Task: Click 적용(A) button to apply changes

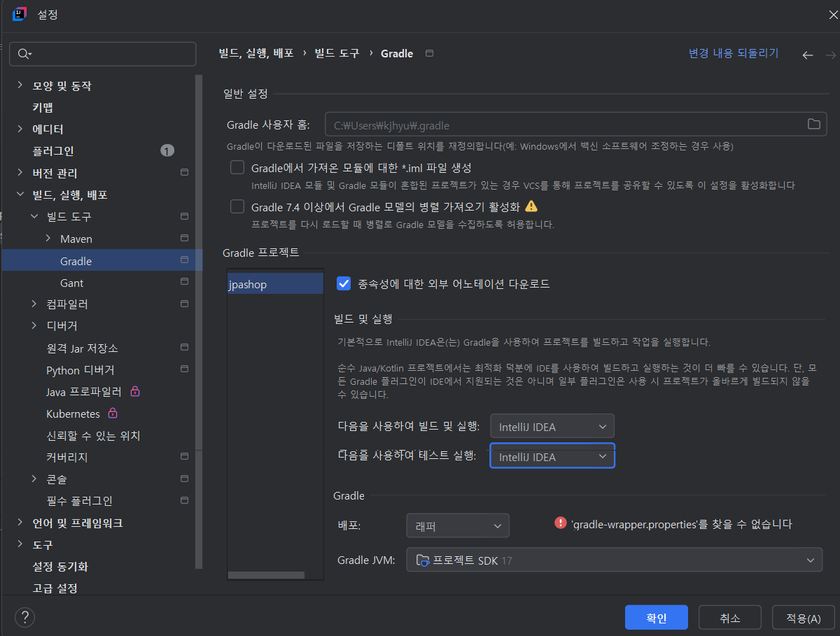Action: coord(804,618)
